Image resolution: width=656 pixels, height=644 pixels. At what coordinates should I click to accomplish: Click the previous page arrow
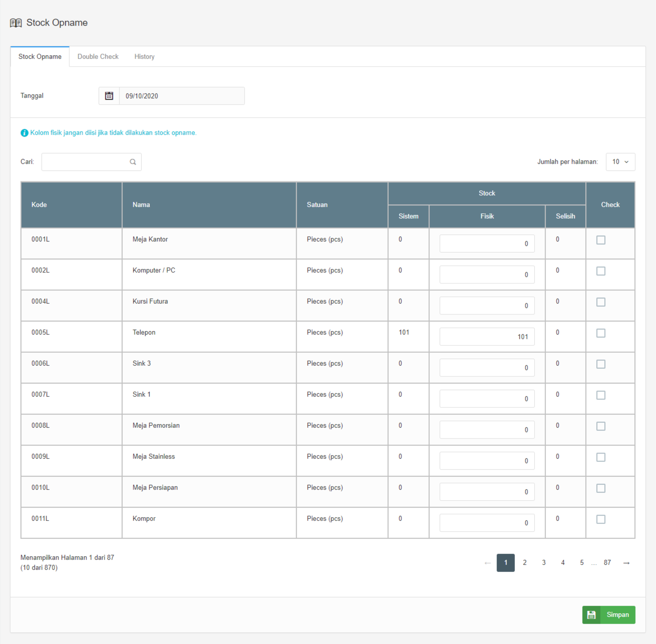[x=487, y=563]
